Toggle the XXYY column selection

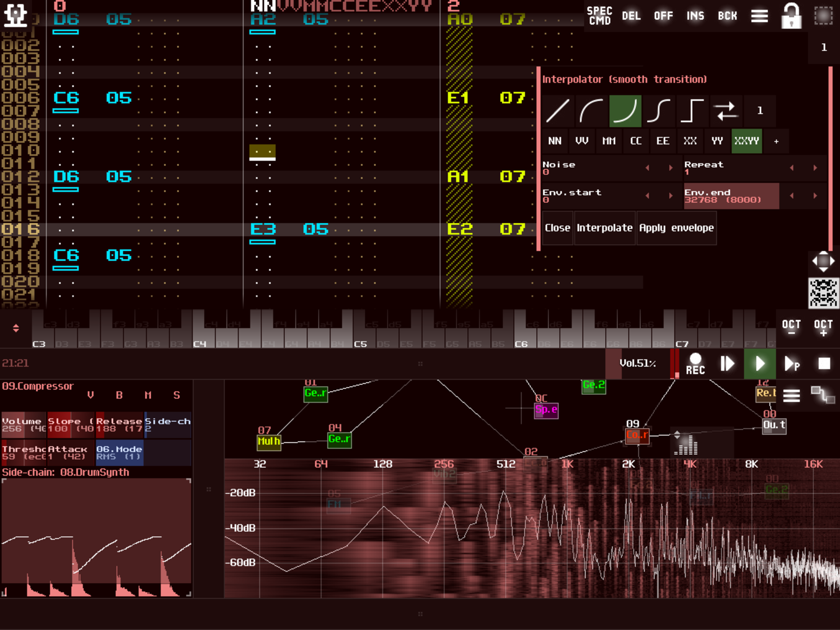click(x=746, y=141)
